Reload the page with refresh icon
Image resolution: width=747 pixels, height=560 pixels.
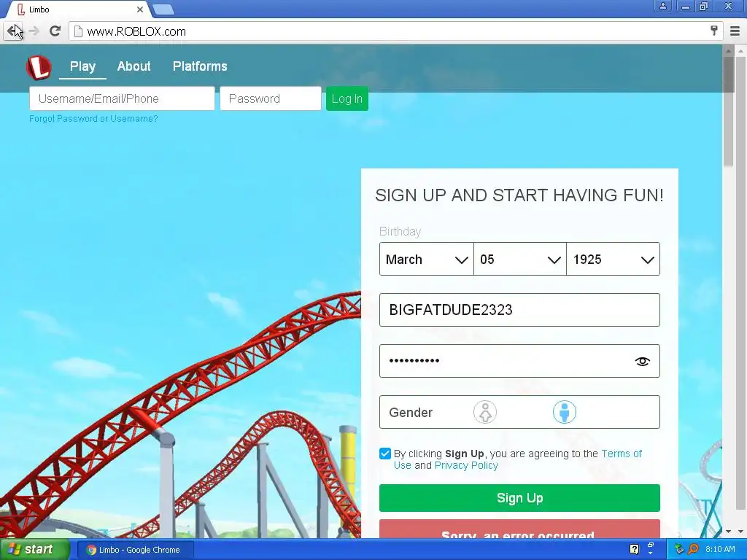[x=55, y=31]
